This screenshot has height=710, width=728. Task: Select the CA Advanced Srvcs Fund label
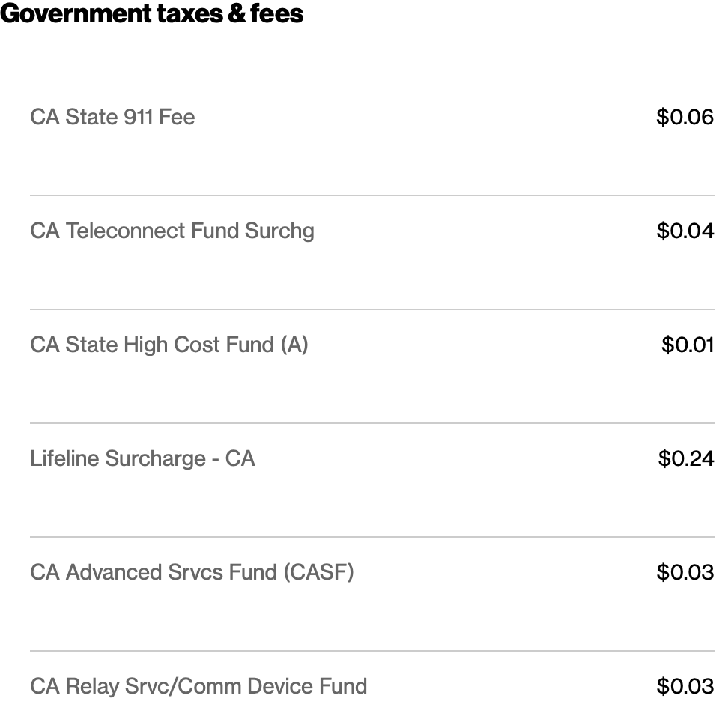point(192,572)
